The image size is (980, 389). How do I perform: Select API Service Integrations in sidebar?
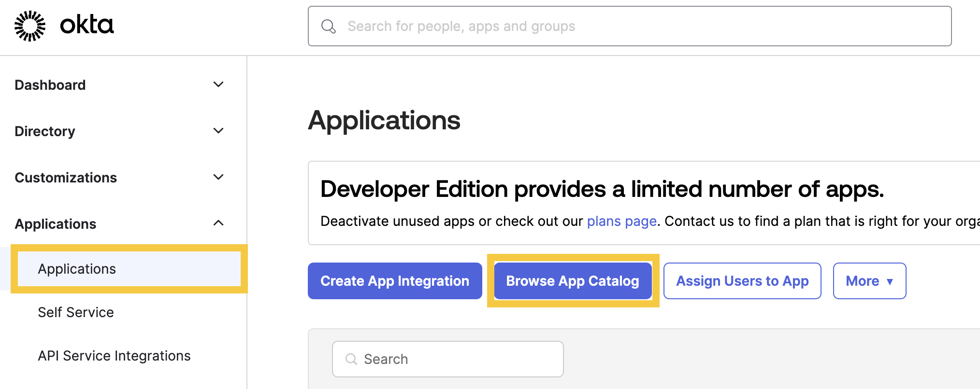(114, 356)
